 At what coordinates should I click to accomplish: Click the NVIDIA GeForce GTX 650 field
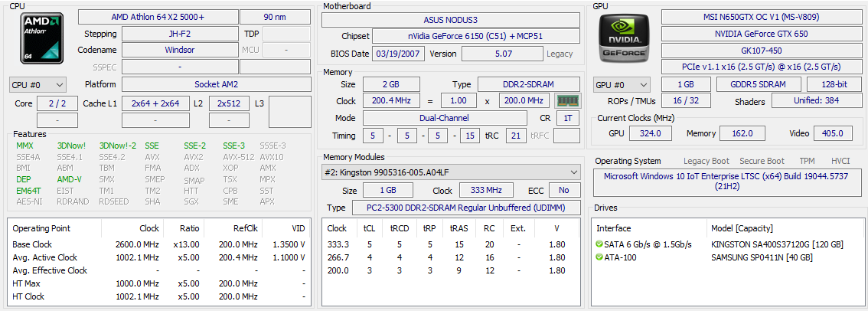pos(762,33)
